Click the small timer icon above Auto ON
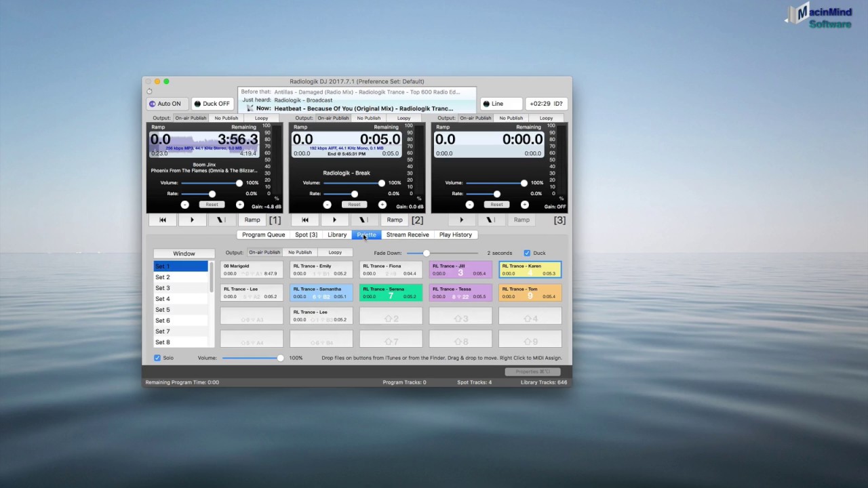868x488 pixels. pyautogui.click(x=149, y=91)
